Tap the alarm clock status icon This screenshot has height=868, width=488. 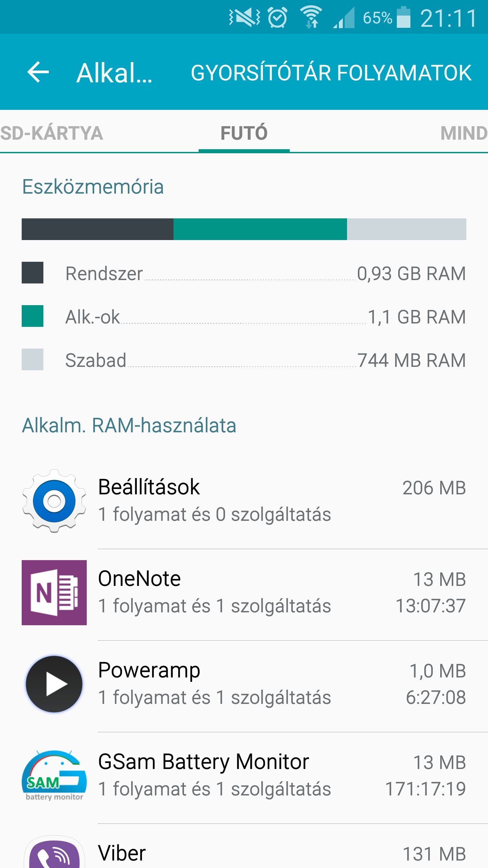(x=277, y=18)
